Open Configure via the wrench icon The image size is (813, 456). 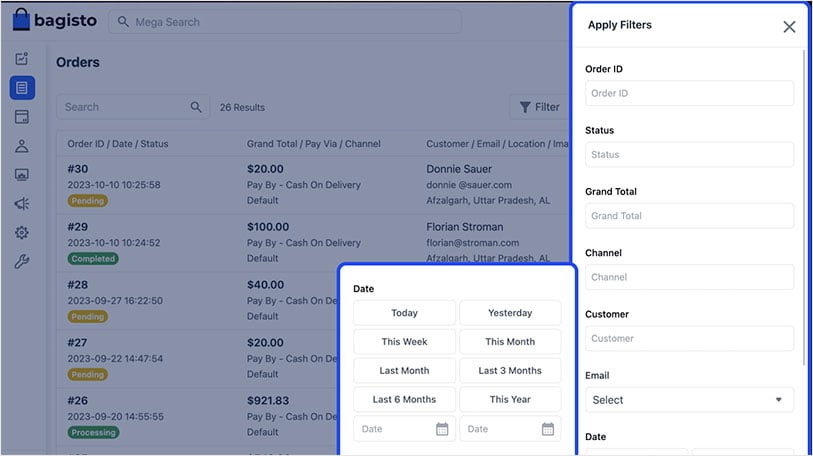(22, 262)
